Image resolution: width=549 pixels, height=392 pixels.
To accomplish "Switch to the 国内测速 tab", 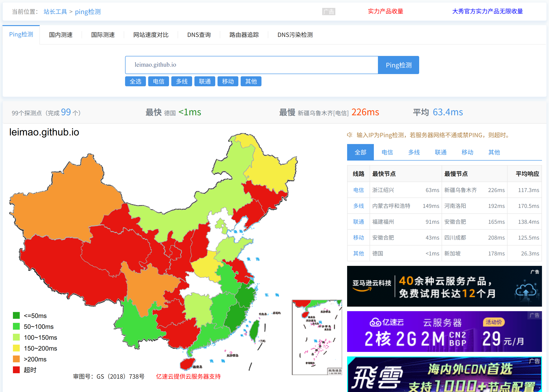I will [61, 35].
